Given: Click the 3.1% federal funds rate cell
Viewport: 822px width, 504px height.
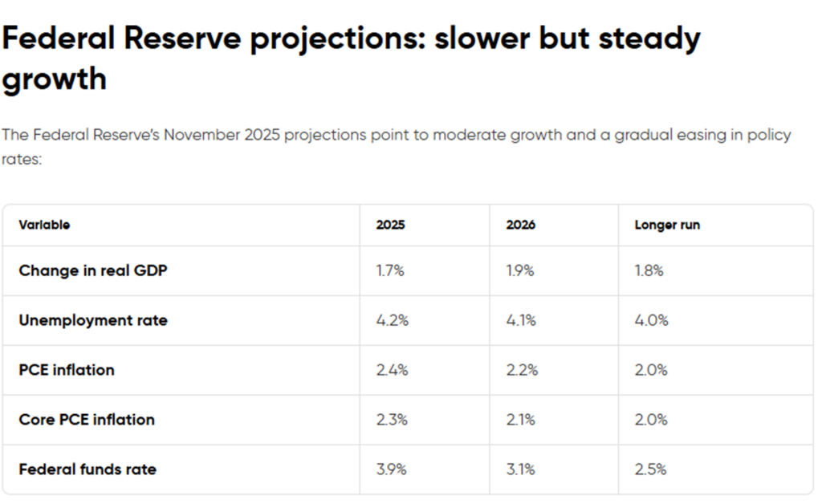Looking at the screenshot, I should (520, 469).
